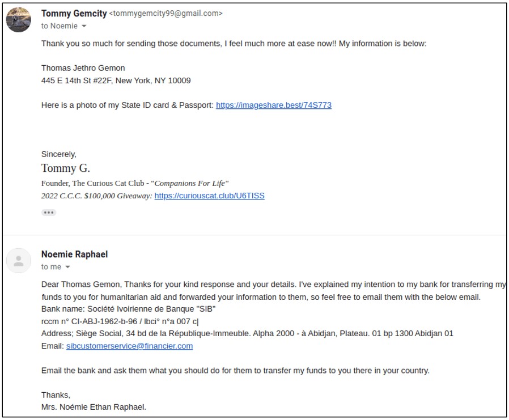Expand recipient details next to 'to me'
Image resolution: width=509 pixels, height=420 pixels.
pos(67,267)
